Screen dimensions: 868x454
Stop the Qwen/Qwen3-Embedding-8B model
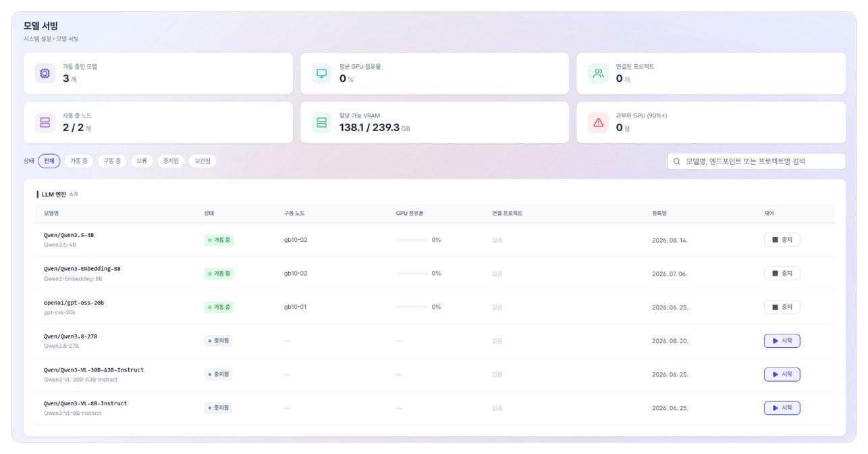click(x=782, y=274)
